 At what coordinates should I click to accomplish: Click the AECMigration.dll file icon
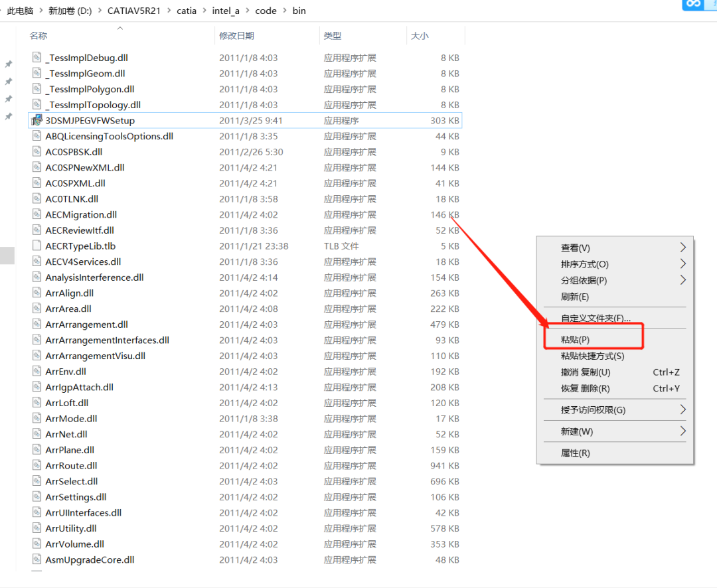(x=37, y=214)
